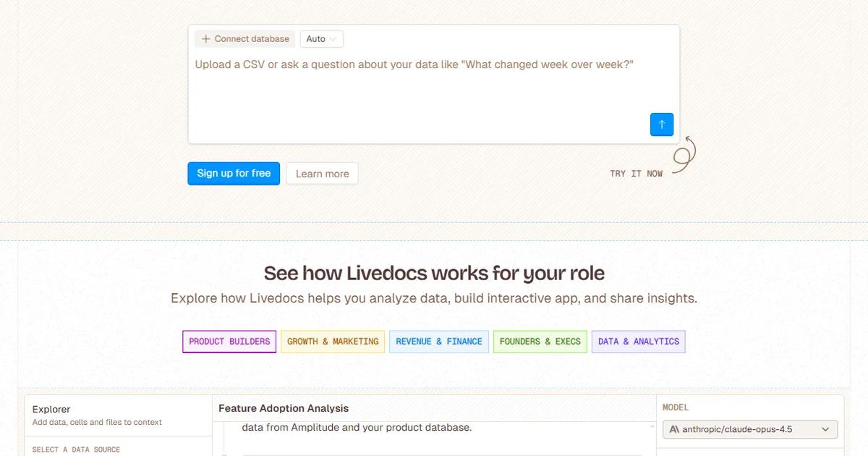Screen dimensions: 868x456
Task: Select the GROWTH & MARKETING role tab
Action: click(332, 341)
